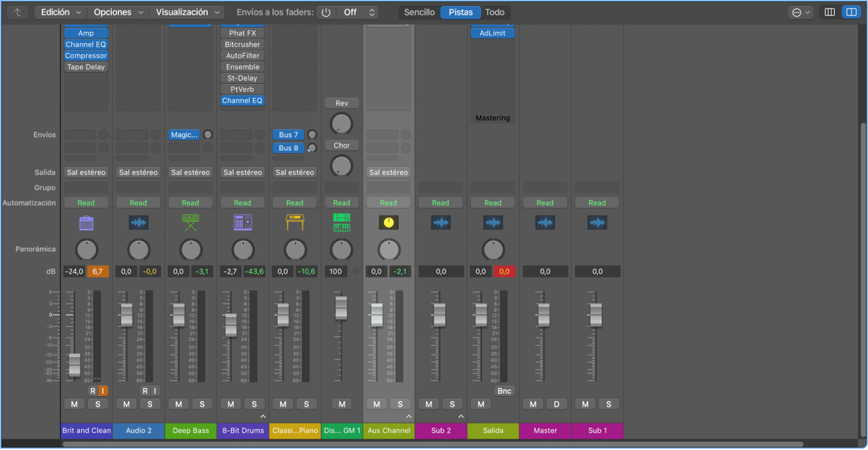Expand the 8-Bit Drums track stack arrow

262,417
